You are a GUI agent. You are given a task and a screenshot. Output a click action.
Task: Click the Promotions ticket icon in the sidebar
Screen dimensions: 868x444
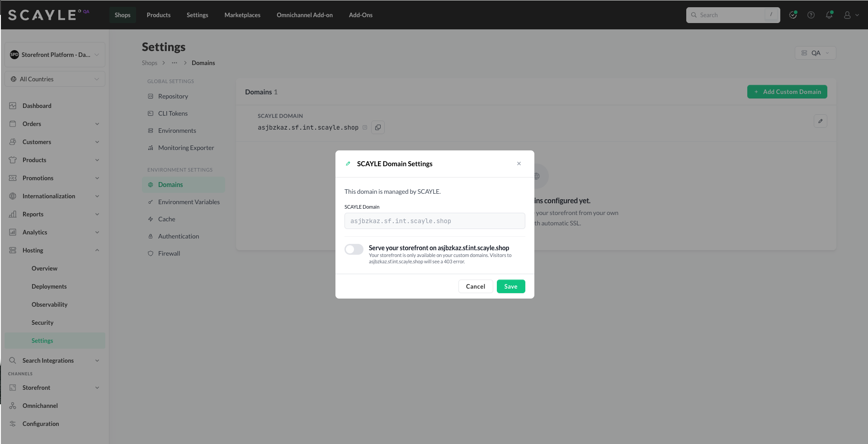13,178
